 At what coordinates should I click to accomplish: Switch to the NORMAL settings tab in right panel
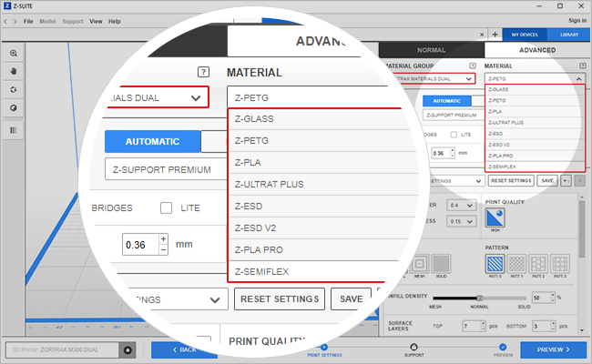[x=432, y=50]
